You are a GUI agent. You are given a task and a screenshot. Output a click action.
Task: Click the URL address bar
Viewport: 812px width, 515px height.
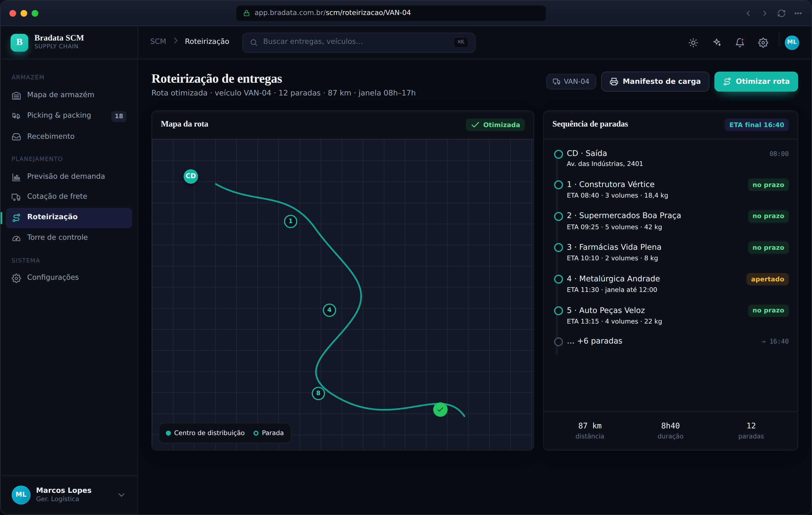tap(391, 13)
